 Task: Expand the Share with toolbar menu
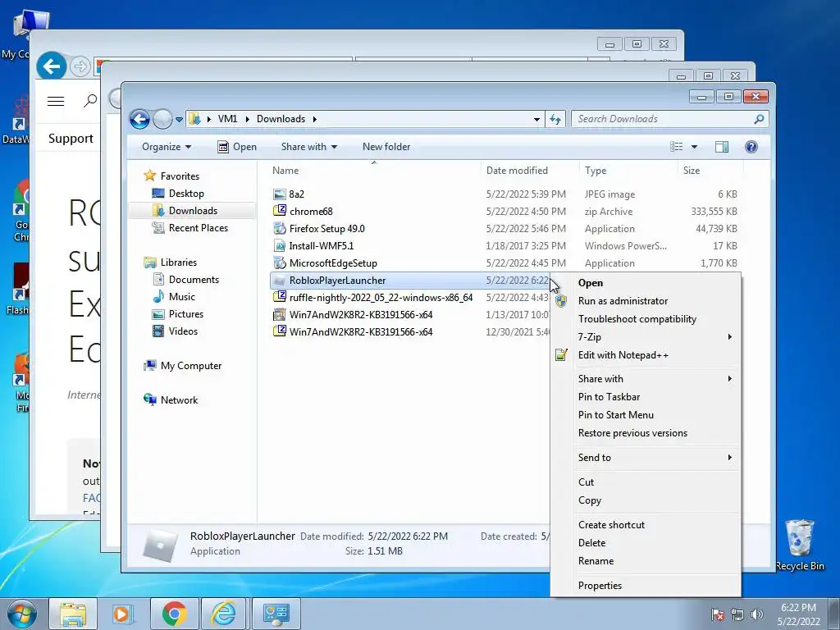309,147
